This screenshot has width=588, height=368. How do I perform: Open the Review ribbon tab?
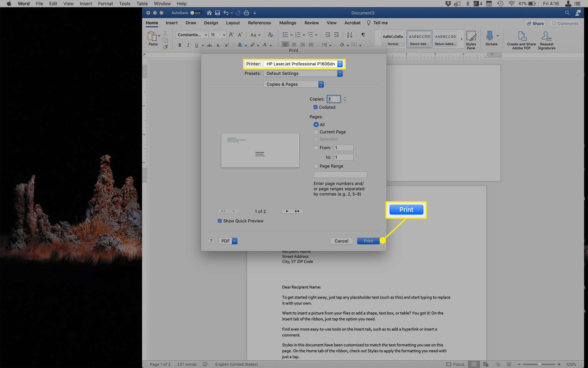point(311,23)
